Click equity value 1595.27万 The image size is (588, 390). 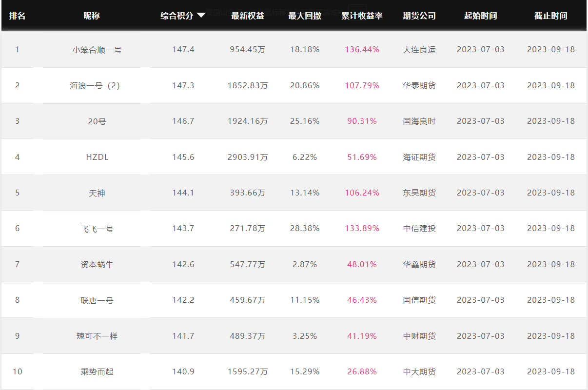pyautogui.click(x=248, y=371)
